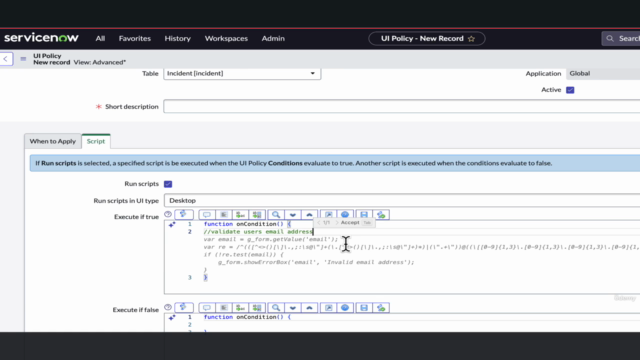The width and height of the screenshot is (640, 360).
Task: Click replace all icon in Execute if false toolbar
Action: pyautogui.click(x=257, y=308)
